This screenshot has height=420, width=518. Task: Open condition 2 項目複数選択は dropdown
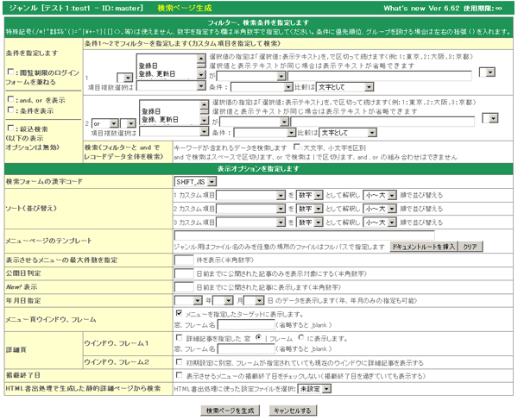(x=174, y=132)
